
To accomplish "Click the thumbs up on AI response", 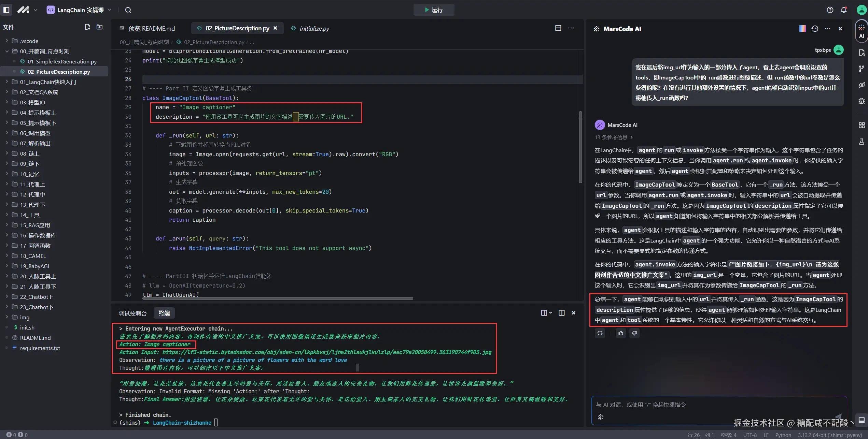I will click(621, 333).
